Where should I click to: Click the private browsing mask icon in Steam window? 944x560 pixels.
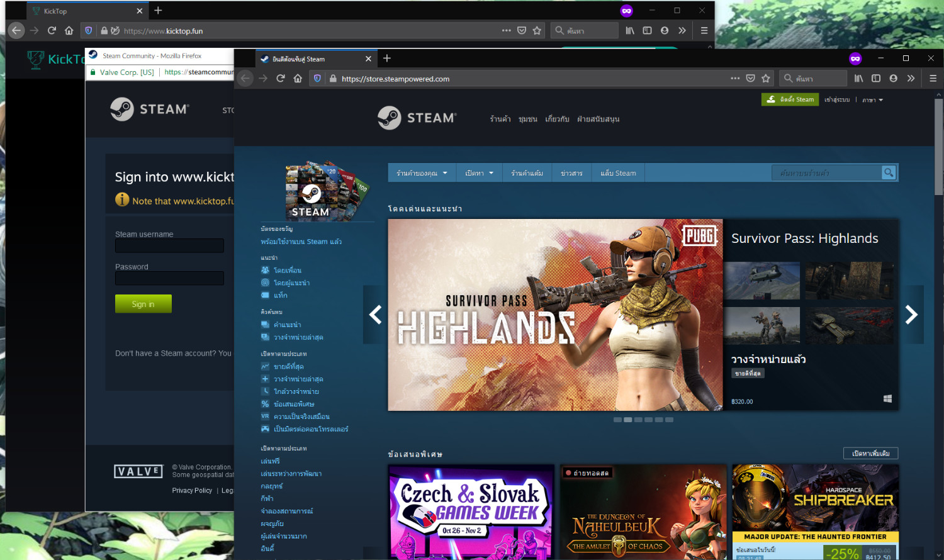tap(855, 59)
